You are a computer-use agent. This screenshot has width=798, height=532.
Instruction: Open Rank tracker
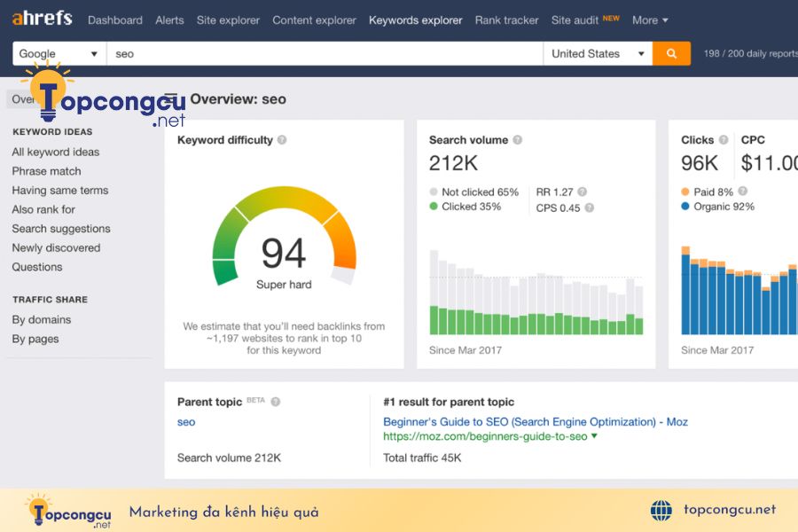506,20
